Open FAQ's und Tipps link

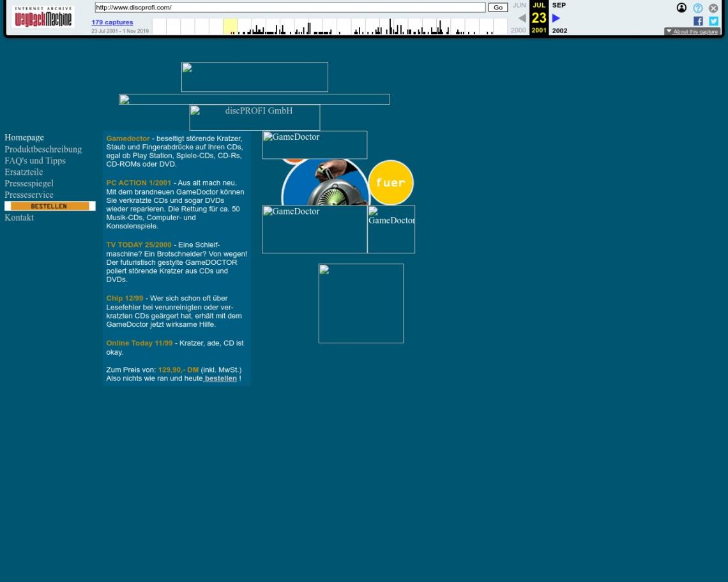(x=35, y=161)
